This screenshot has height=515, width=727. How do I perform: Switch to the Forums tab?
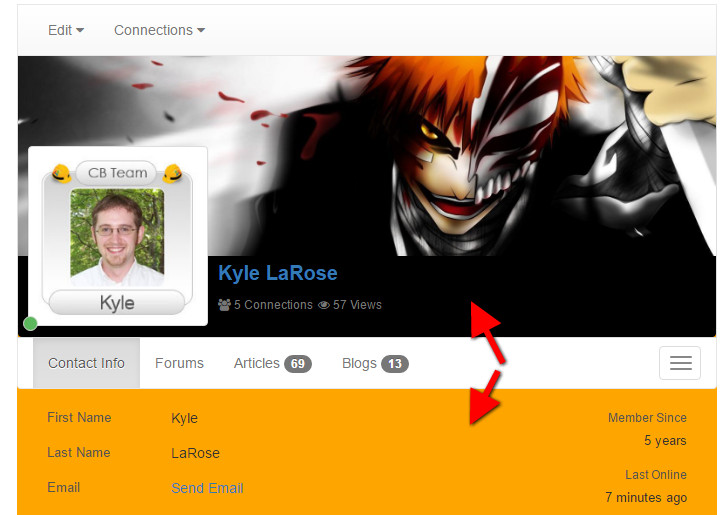tap(179, 363)
